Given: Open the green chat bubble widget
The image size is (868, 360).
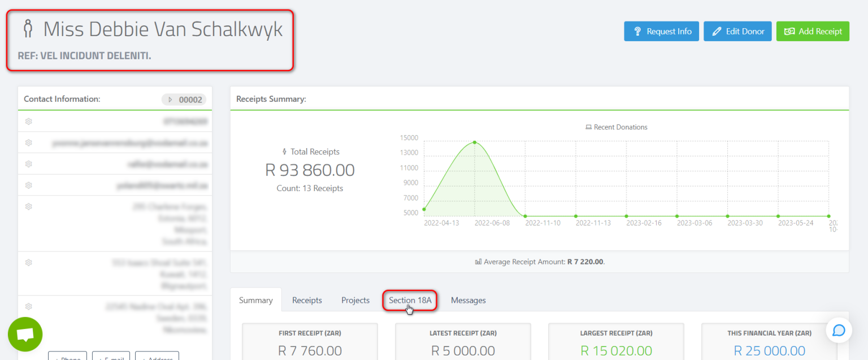Looking at the screenshot, I should [x=25, y=335].
